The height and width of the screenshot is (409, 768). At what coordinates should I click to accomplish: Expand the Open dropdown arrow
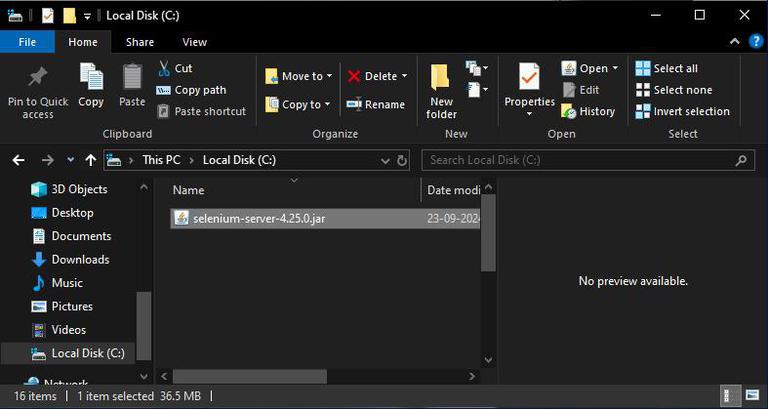point(615,69)
